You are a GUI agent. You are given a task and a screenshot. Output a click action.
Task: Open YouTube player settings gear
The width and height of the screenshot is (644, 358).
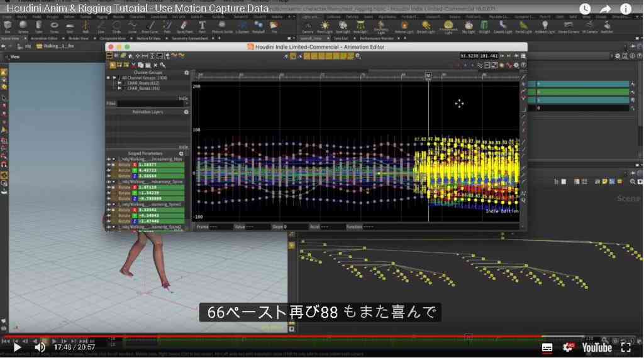(x=569, y=348)
